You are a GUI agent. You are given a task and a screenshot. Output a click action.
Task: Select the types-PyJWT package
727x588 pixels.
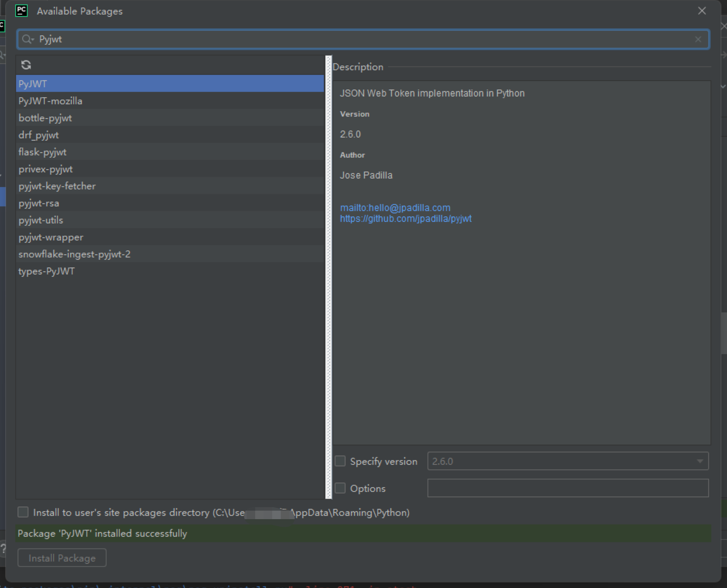170,271
